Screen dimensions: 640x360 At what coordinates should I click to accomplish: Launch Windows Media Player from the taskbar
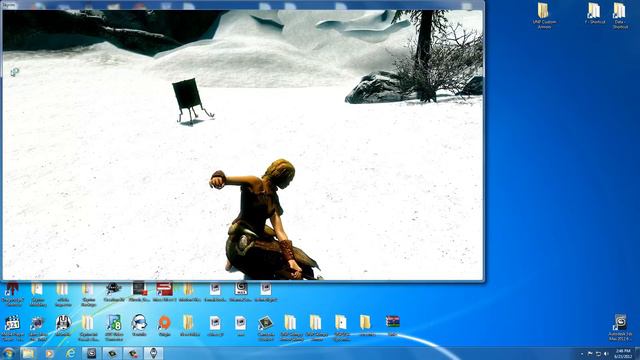click(49, 353)
